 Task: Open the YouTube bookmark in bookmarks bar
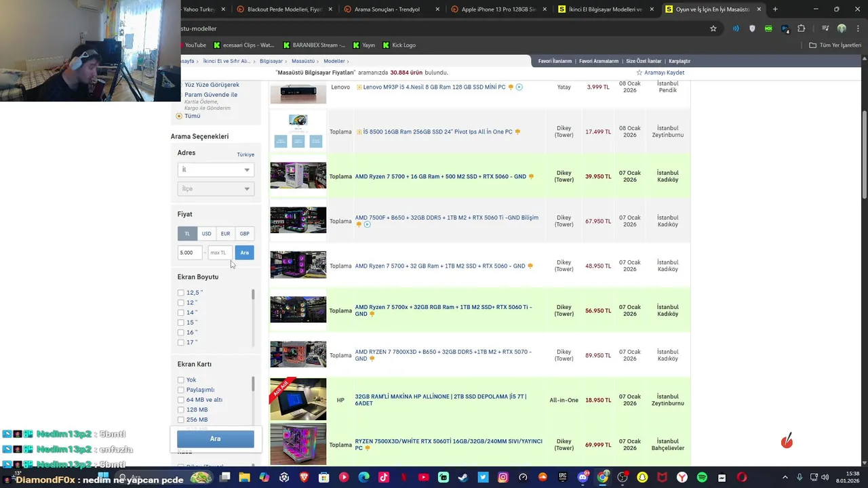coord(194,45)
